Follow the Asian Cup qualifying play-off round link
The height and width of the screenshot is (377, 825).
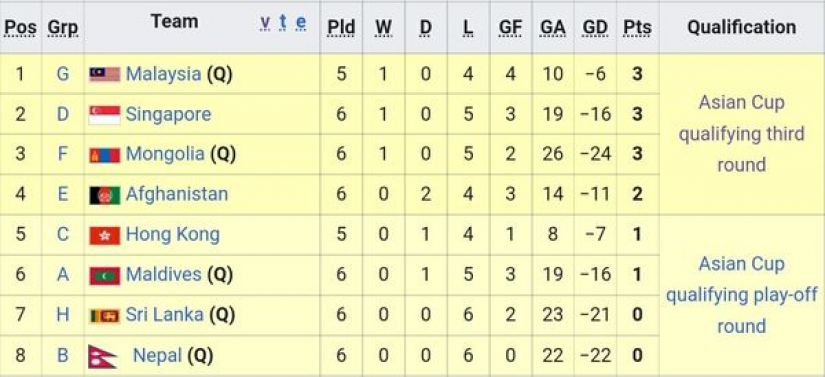point(741,294)
